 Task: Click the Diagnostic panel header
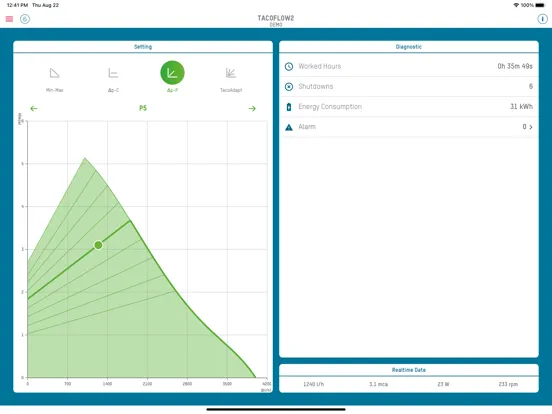(x=409, y=47)
